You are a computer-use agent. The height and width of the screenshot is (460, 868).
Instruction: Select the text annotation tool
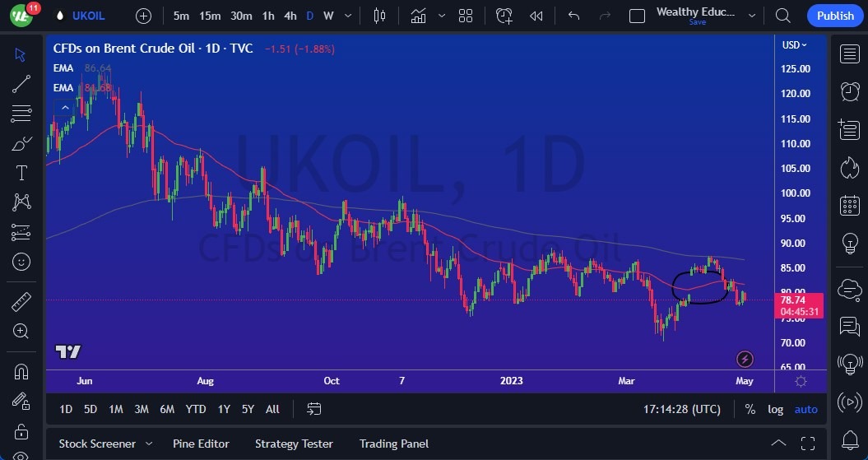[21, 173]
